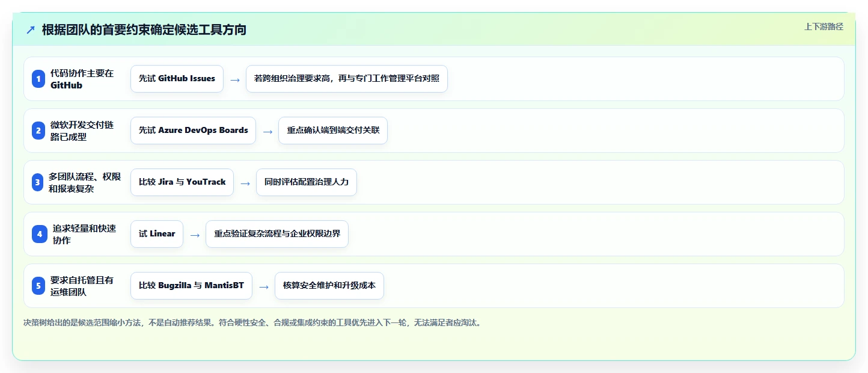Click the 重点确认端到端交付关联 chip

pyautogui.click(x=333, y=131)
